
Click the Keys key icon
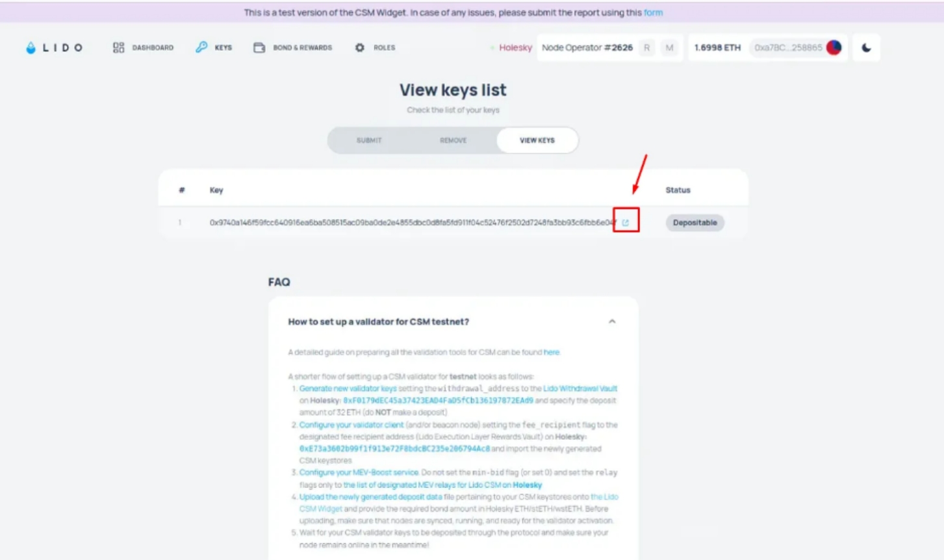point(201,47)
